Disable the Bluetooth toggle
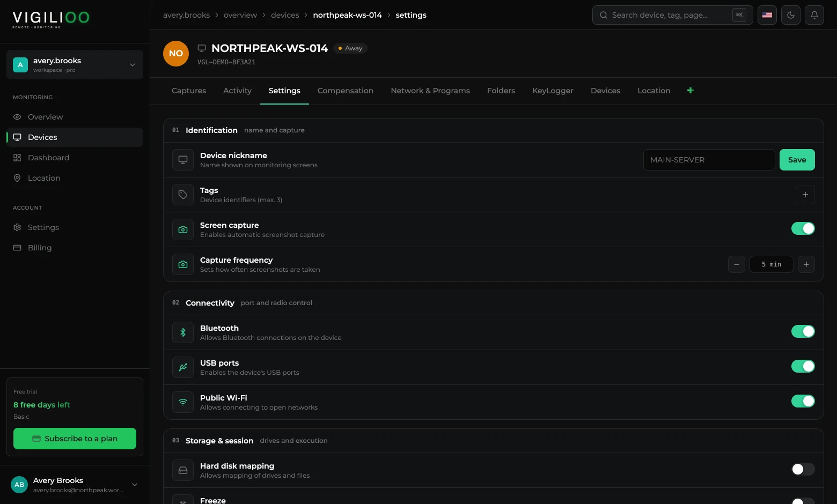This screenshot has width=837, height=504. pyautogui.click(x=803, y=331)
